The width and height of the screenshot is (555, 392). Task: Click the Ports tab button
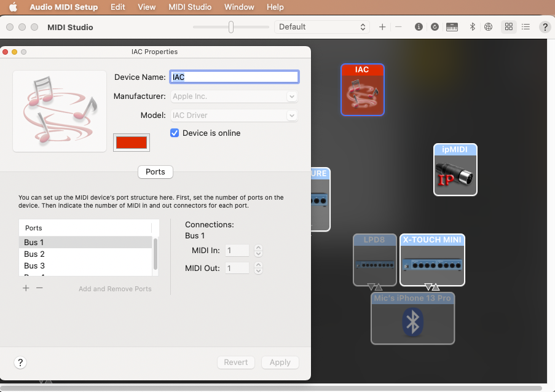(155, 172)
